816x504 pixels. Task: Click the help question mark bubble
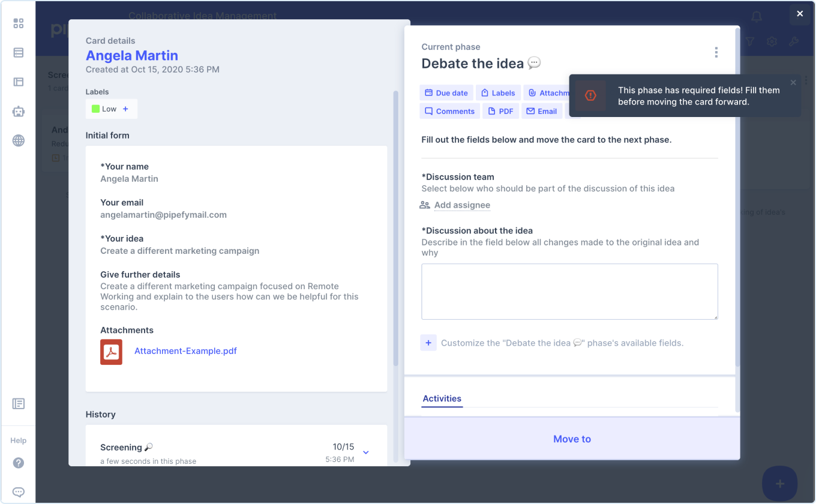pos(18,463)
